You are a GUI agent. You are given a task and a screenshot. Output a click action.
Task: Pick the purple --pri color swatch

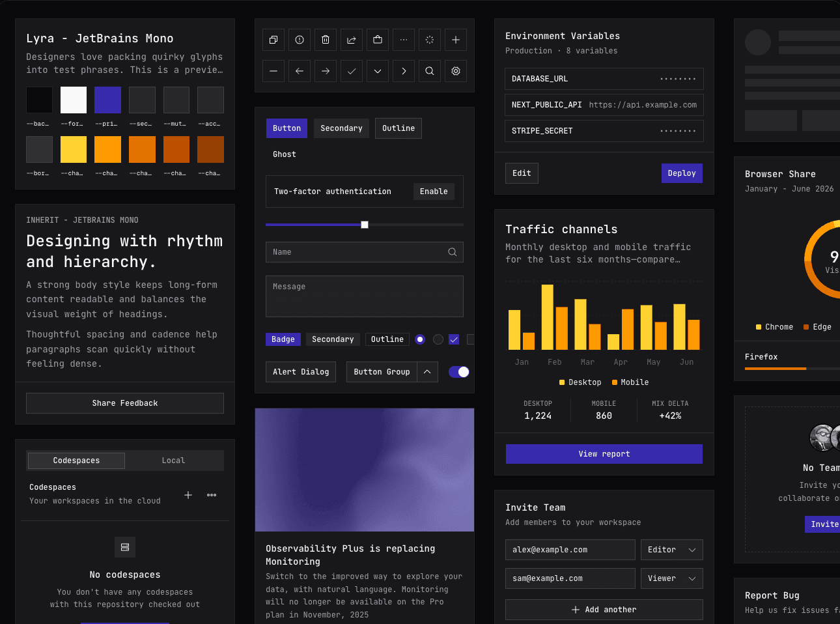[108, 100]
